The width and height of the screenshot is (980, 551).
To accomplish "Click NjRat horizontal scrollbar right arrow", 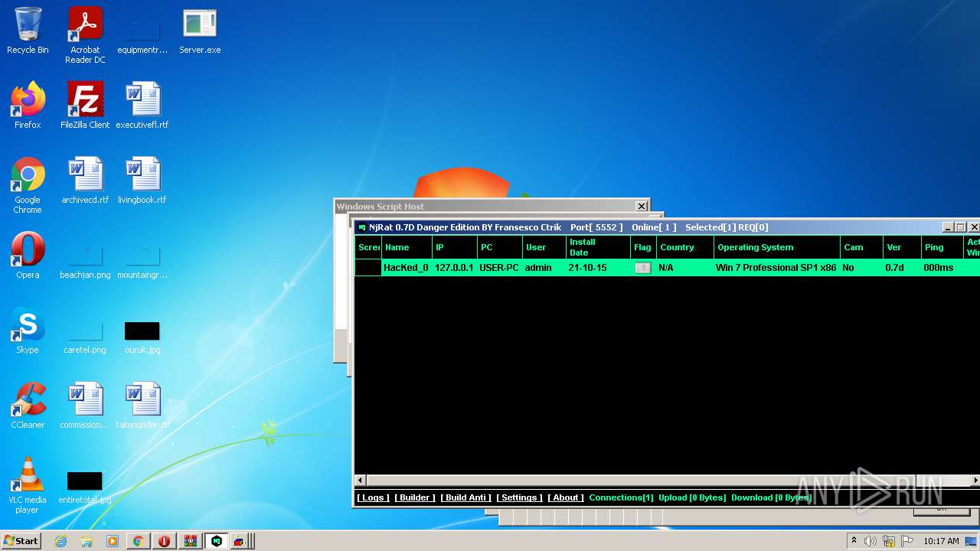I will tap(975, 481).
